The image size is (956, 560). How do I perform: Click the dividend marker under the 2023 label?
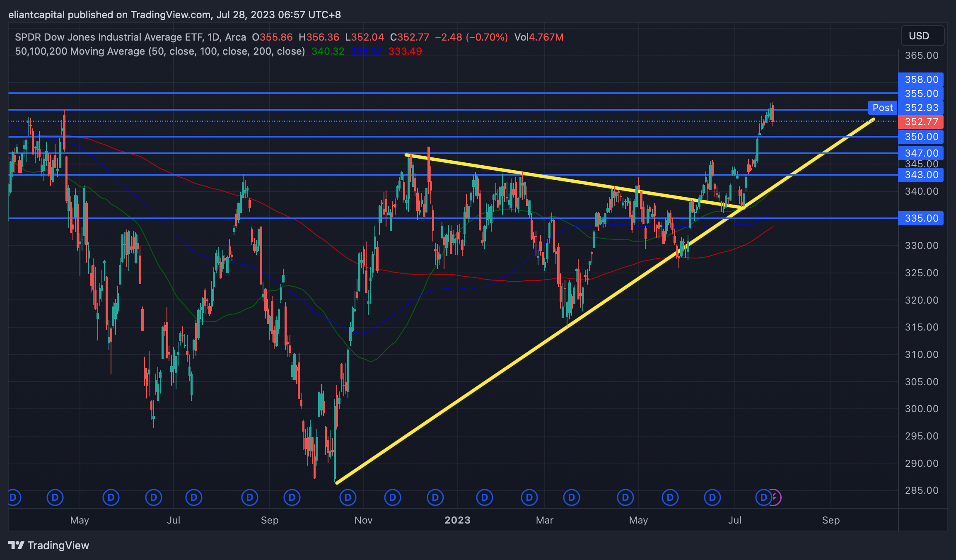tap(435, 498)
